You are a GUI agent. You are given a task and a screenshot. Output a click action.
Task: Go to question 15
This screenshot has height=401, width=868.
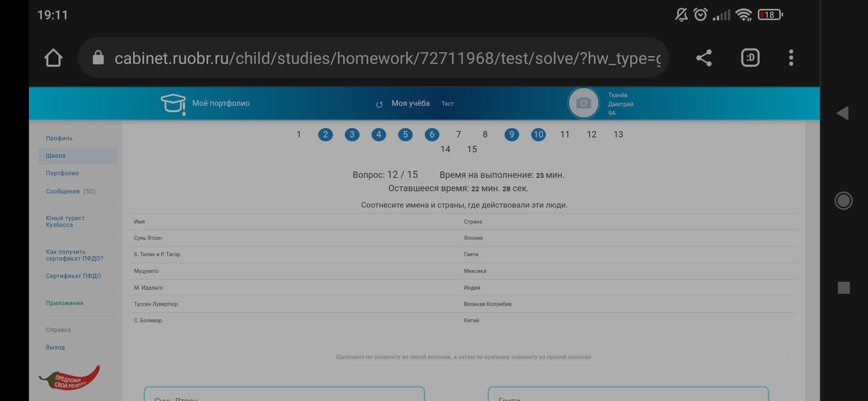[472, 149]
